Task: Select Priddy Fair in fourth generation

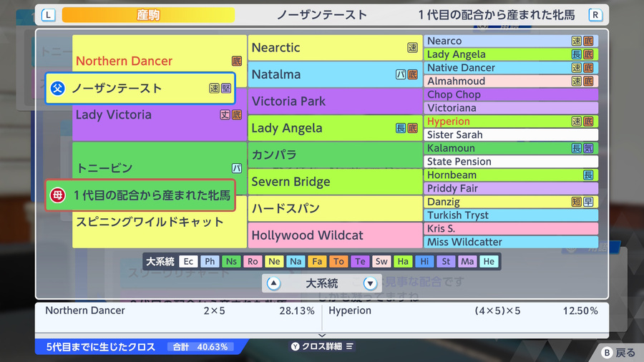Action: click(x=511, y=188)
